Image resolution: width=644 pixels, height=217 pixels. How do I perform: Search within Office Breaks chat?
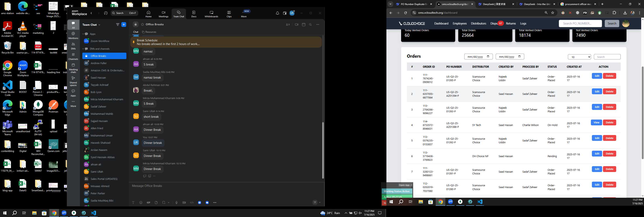pos(310,25)
